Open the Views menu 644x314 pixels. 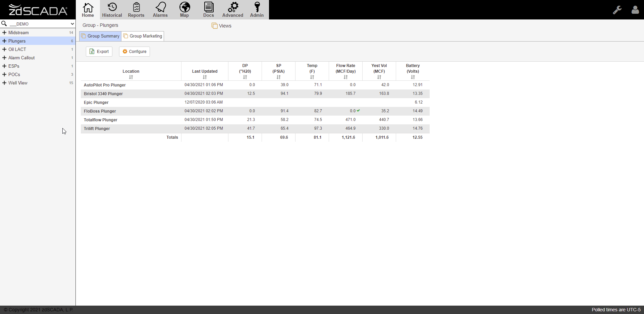coord(222,25)
